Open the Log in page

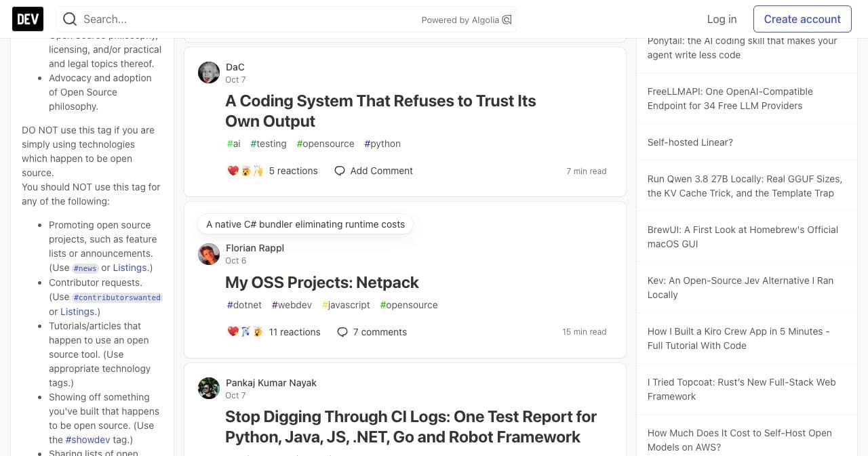[722, 19]
